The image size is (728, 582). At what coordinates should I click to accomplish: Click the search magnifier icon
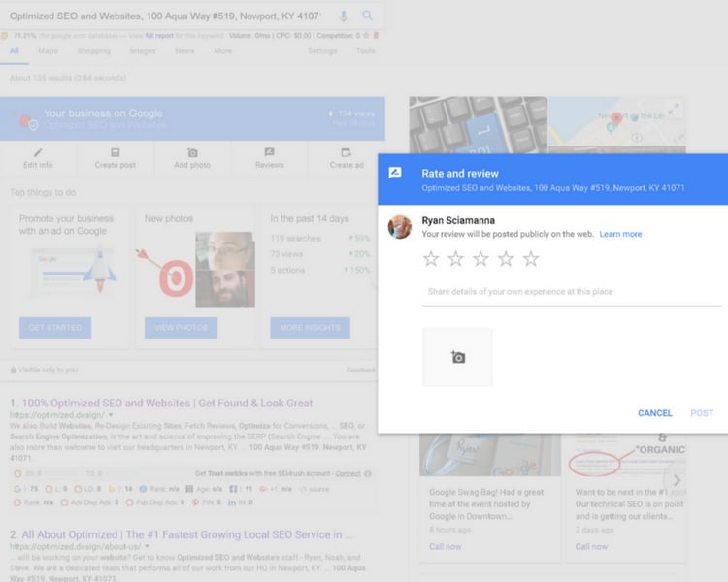[367, 16]
